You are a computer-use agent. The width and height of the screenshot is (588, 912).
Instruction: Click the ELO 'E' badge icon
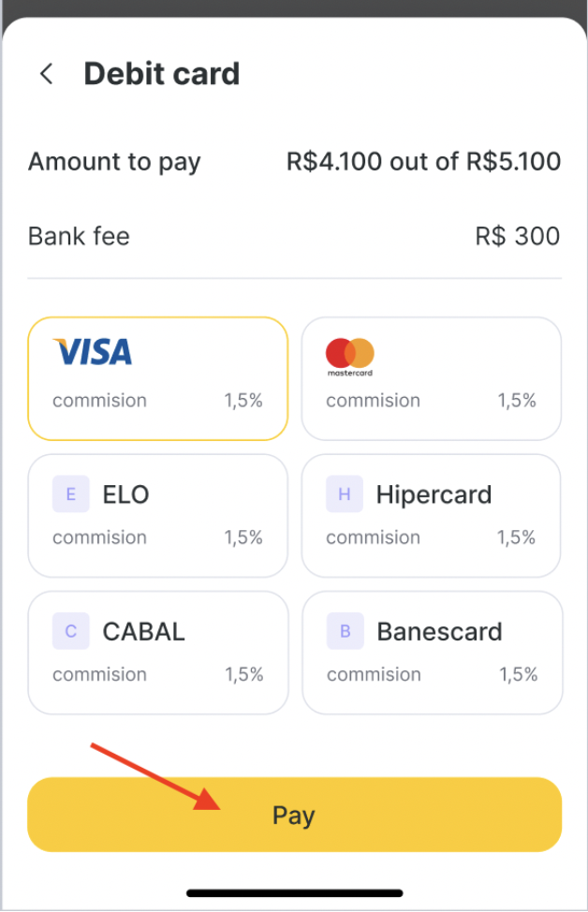[71, 494]
